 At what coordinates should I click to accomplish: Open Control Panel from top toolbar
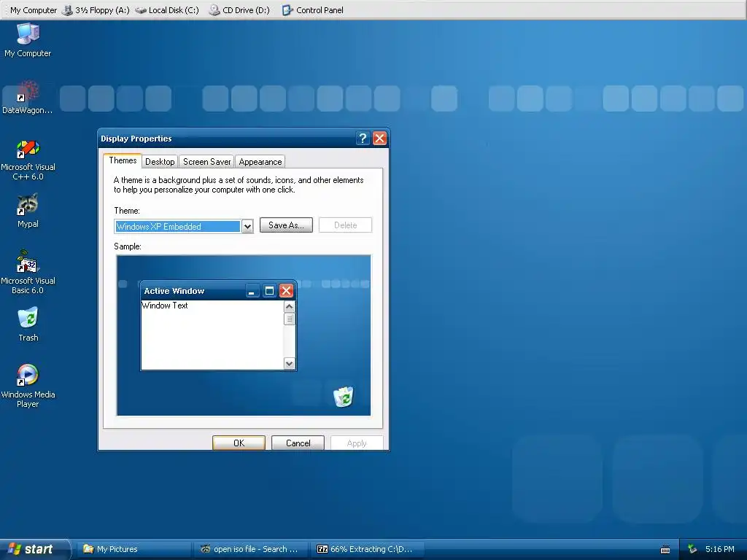tap(313, 10)
